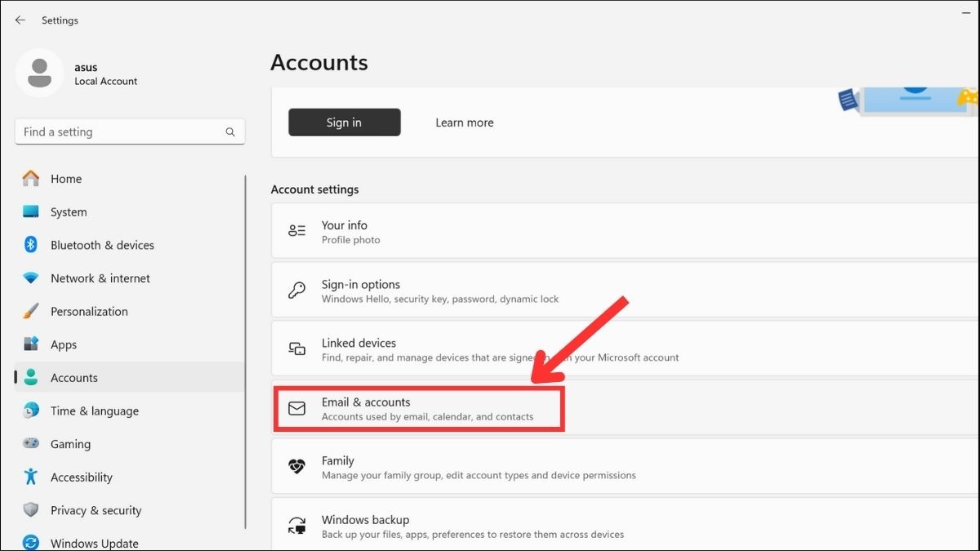Click the Home house icon in sidebar
Viewport: 980px width, 551px height.
pos(31,179)
